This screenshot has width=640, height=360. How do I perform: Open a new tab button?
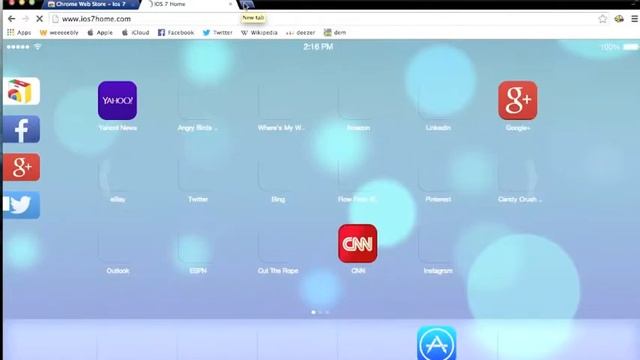[247, 4]
